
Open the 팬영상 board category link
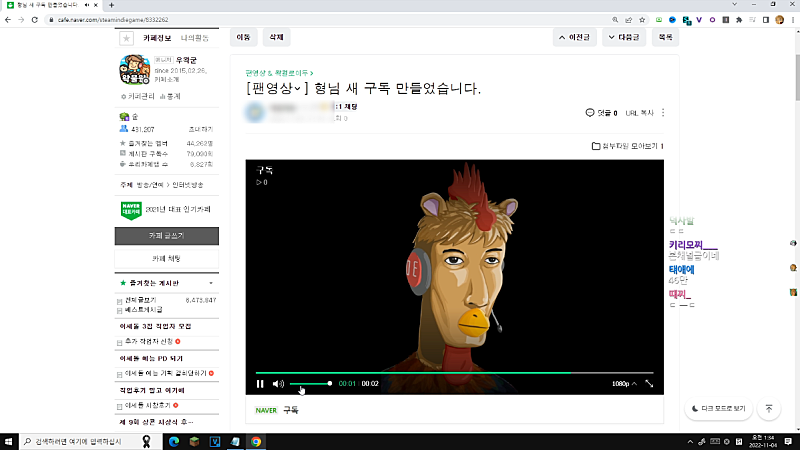279,73
